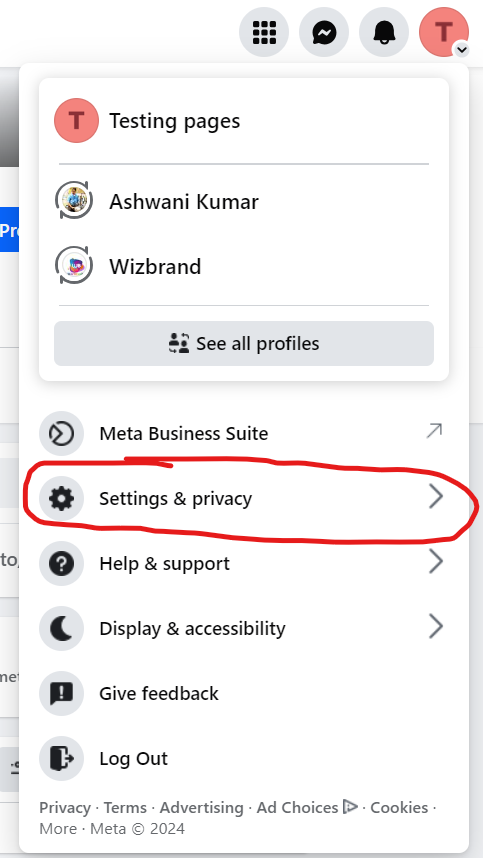Switch to Wizbrand profile

[244, 266]
